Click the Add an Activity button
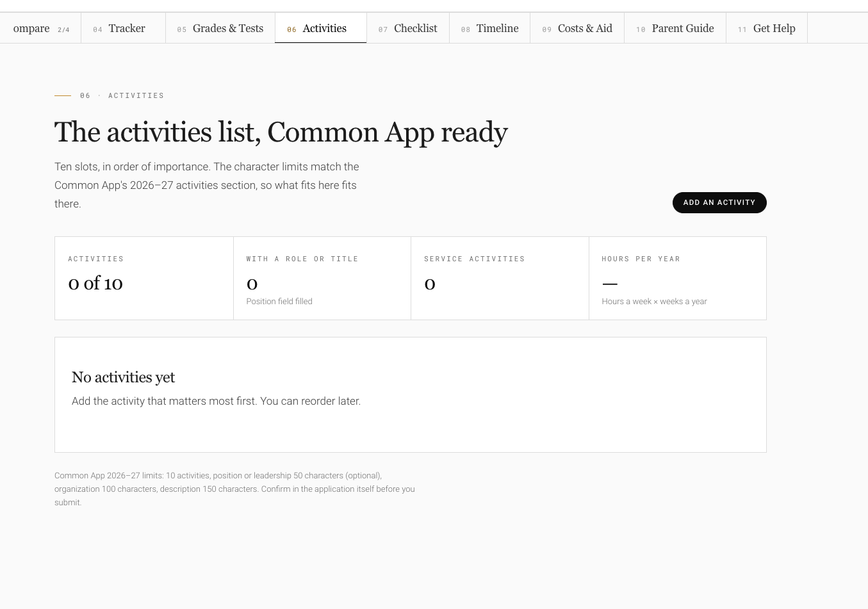Image resolution: width=868 pixels, height=609 pixels. [719, 202]
